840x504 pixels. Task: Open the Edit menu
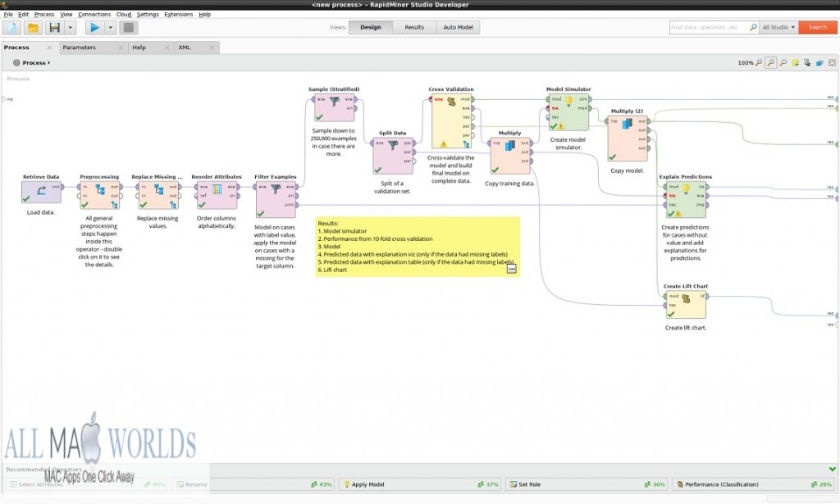coord(24,15)
